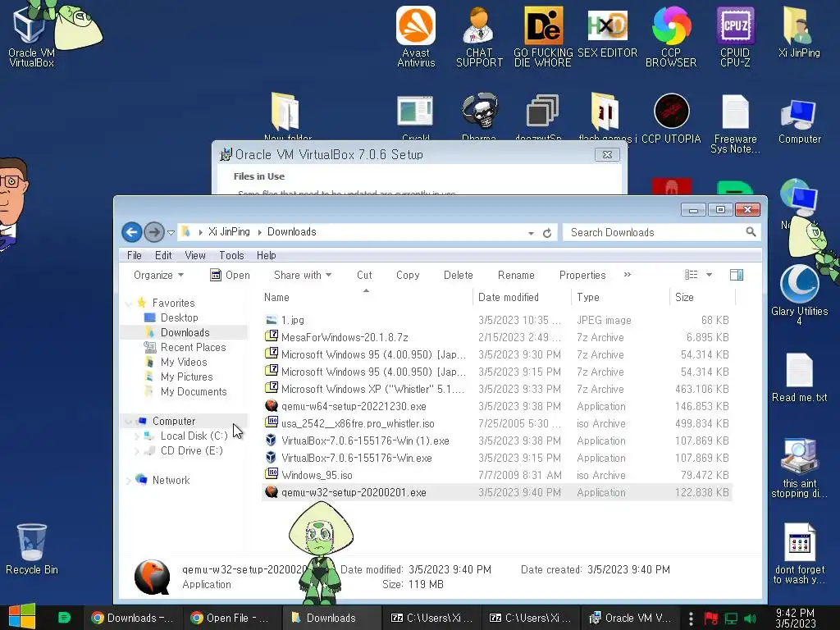This screenshot has height=630, width=840.
Task: Click the change view icon
Action: 691,275
